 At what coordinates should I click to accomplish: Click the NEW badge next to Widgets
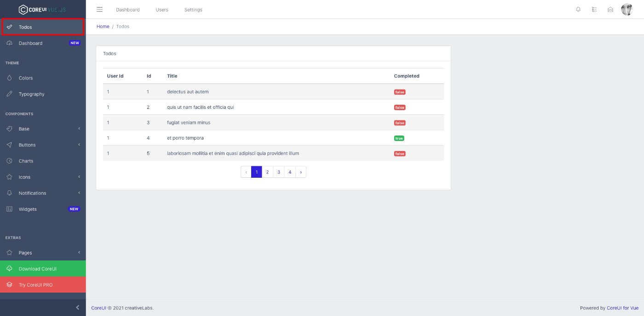click(74, 209)
